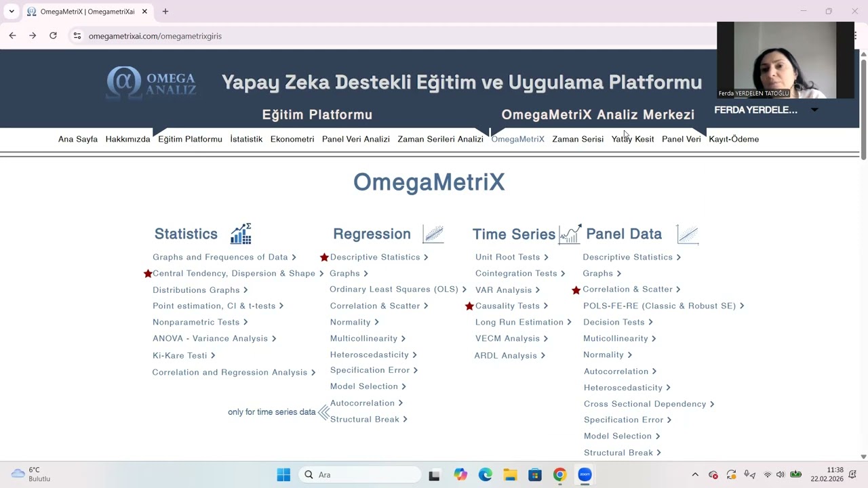Open Microsoft Store from the taskbar
The width and height of the screenshot is (868, 488).
[x=535, y=474]
